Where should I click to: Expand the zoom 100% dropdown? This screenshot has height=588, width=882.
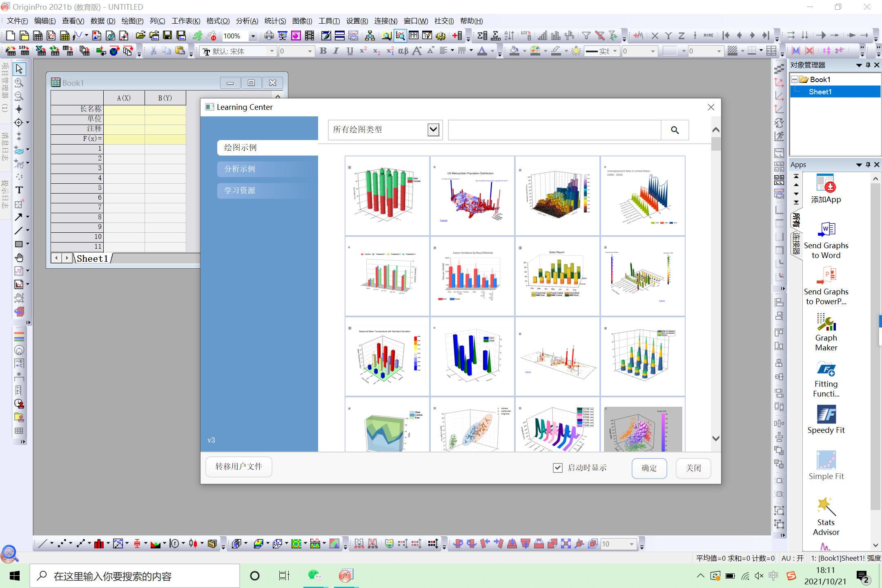tap(253, 36)
